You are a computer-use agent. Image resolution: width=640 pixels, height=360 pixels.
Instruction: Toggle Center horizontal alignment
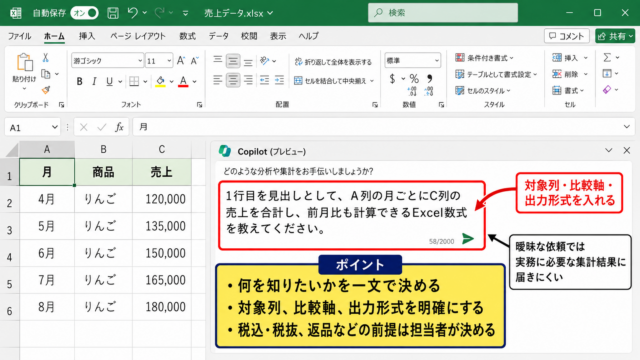click(x=233, y=80)
